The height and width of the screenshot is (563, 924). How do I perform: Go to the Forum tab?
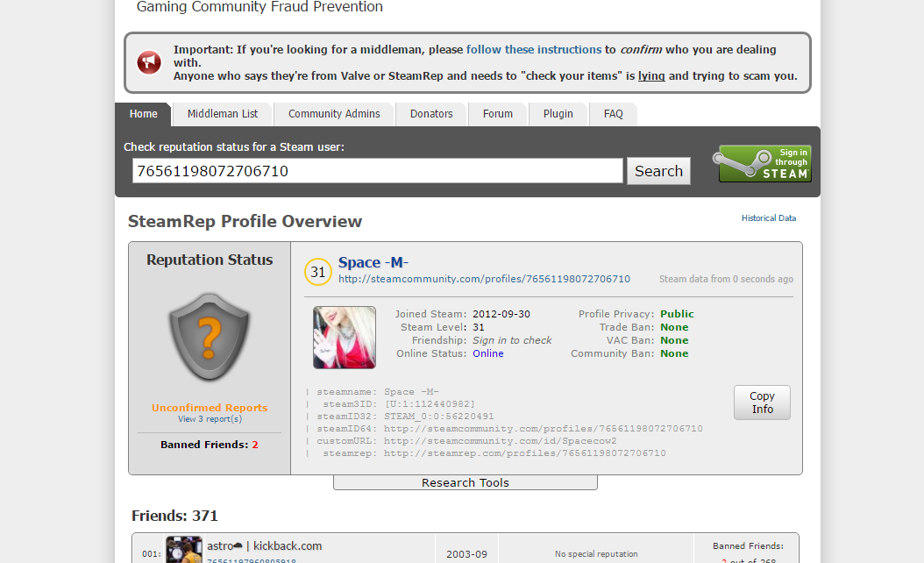498,114
